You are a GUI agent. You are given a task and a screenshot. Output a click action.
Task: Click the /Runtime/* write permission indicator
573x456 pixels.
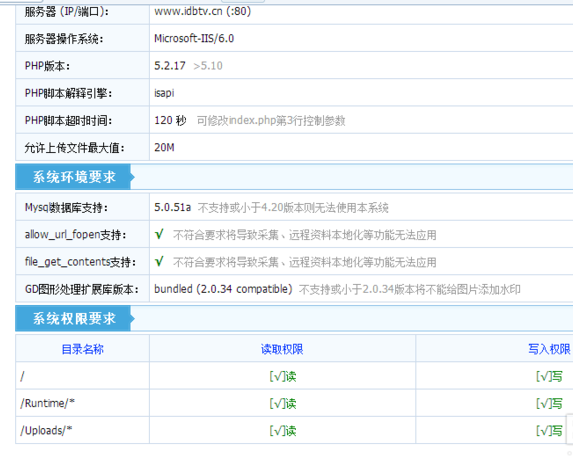pos(549,403)
